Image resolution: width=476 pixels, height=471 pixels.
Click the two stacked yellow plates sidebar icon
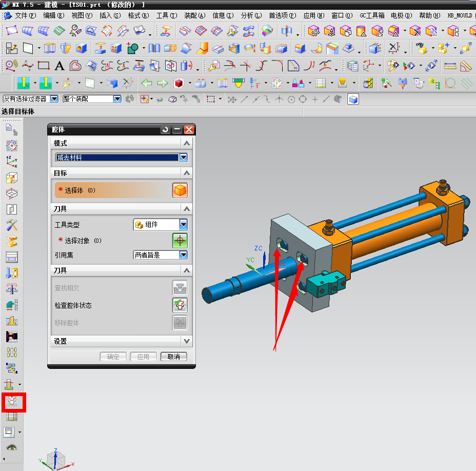click(12, 242)
